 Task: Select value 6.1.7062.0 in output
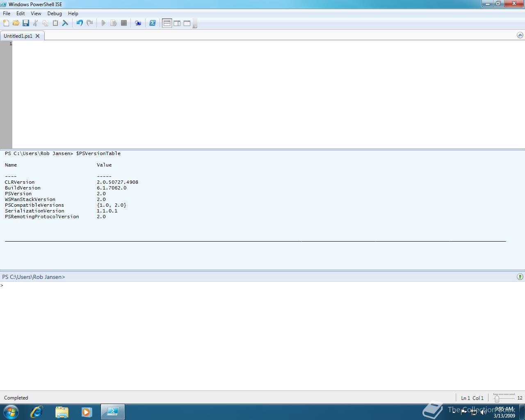pyautogui.click(x=112, y=188)
